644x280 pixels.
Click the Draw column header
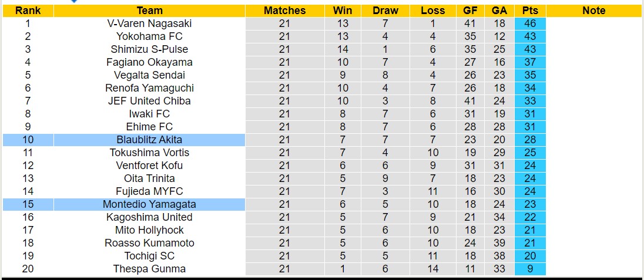[x=385, y=11]
